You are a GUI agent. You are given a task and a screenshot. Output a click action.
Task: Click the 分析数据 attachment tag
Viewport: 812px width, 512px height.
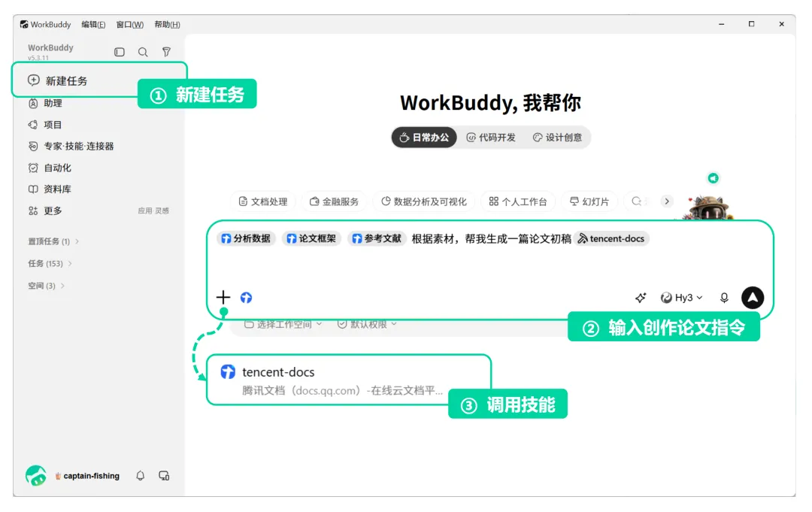tap(246, 238)
